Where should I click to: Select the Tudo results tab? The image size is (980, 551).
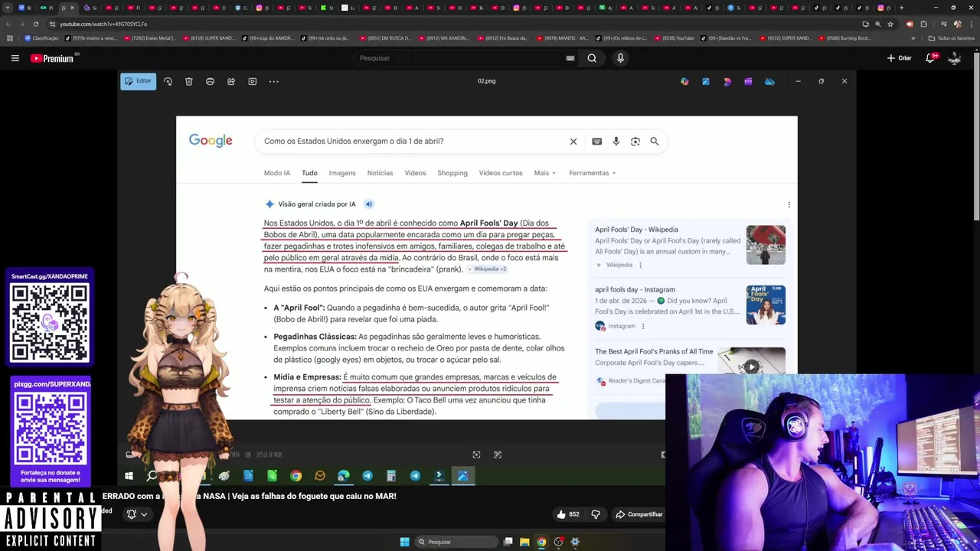(x=309, y=173)
